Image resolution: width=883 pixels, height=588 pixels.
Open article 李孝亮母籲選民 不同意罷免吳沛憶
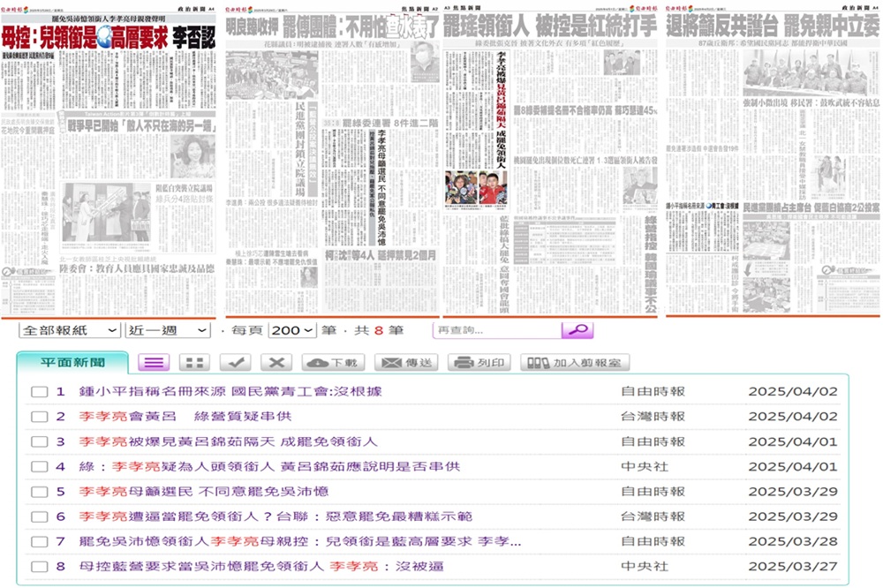pos(203,492)
